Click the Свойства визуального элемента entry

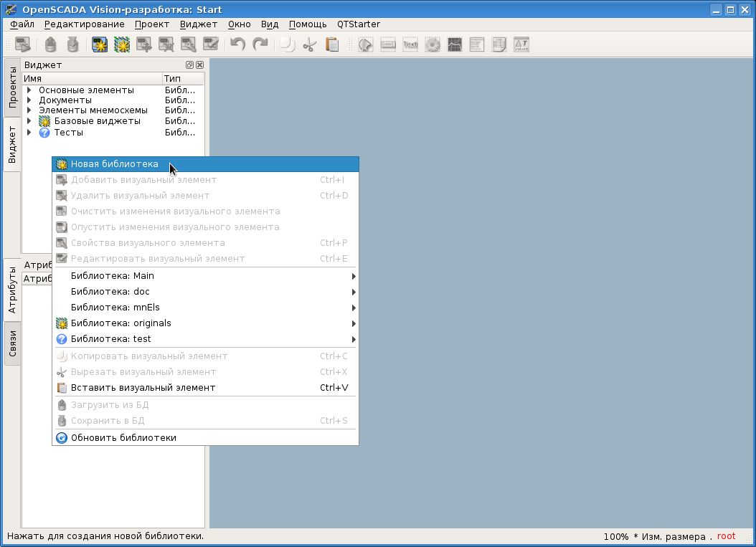click(205, 243)
